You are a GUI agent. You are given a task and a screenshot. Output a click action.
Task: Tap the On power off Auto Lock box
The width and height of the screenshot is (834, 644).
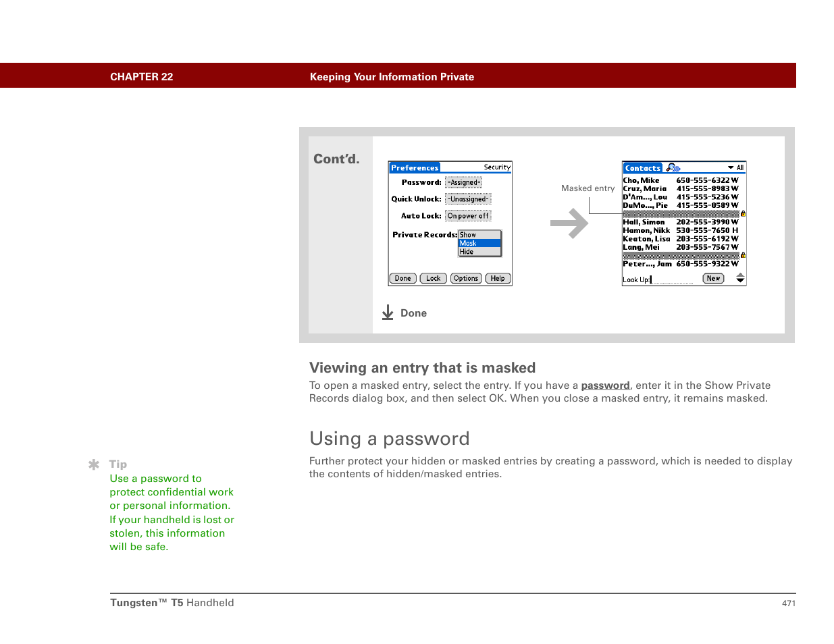468,217
